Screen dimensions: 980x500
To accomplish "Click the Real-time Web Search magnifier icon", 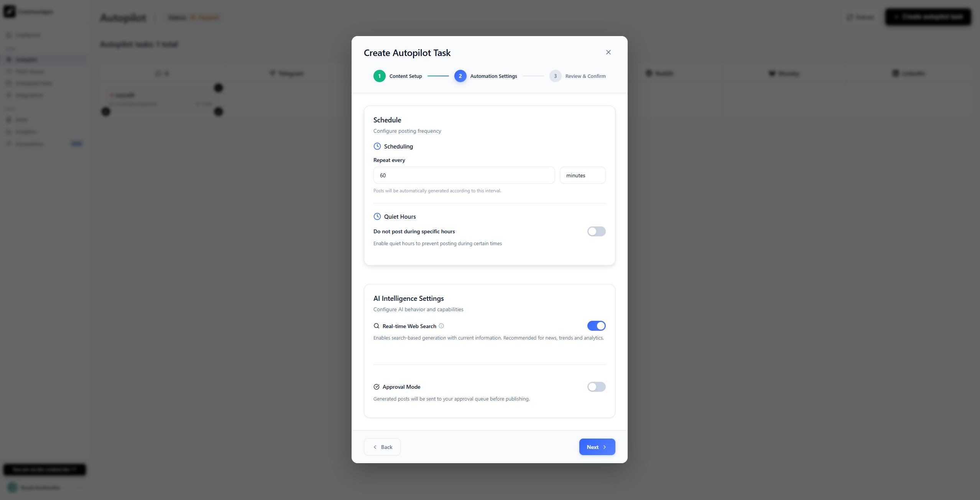I will tap(377, 326).
